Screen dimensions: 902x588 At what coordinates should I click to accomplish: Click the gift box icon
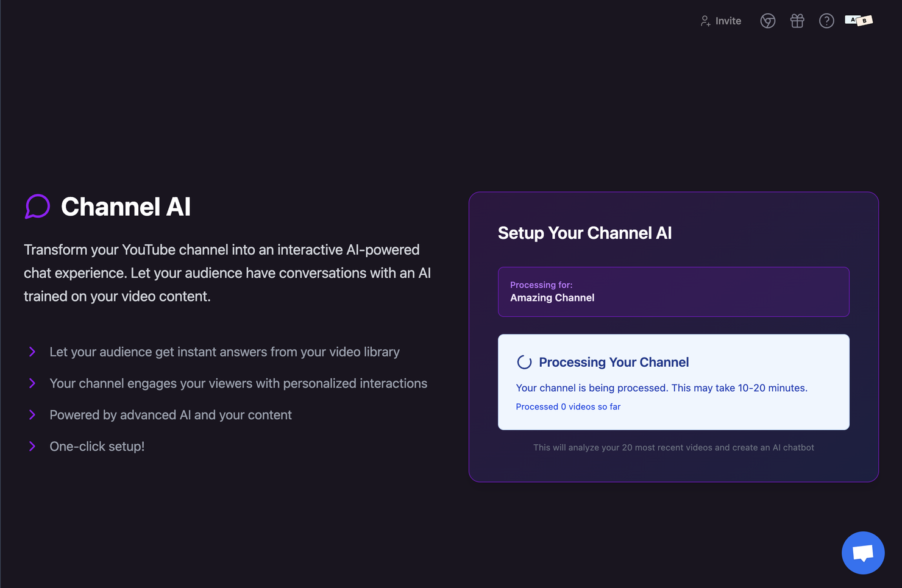(797, 21)
